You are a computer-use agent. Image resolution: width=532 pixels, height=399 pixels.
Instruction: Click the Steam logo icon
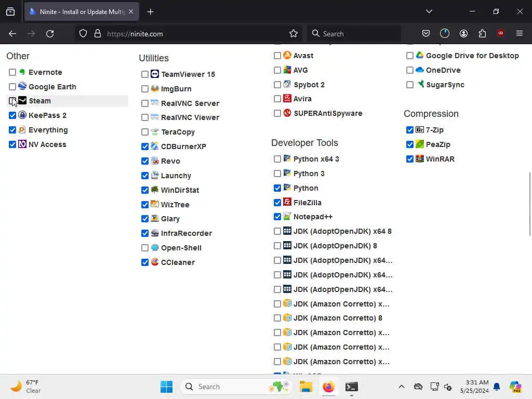point(22,100)
